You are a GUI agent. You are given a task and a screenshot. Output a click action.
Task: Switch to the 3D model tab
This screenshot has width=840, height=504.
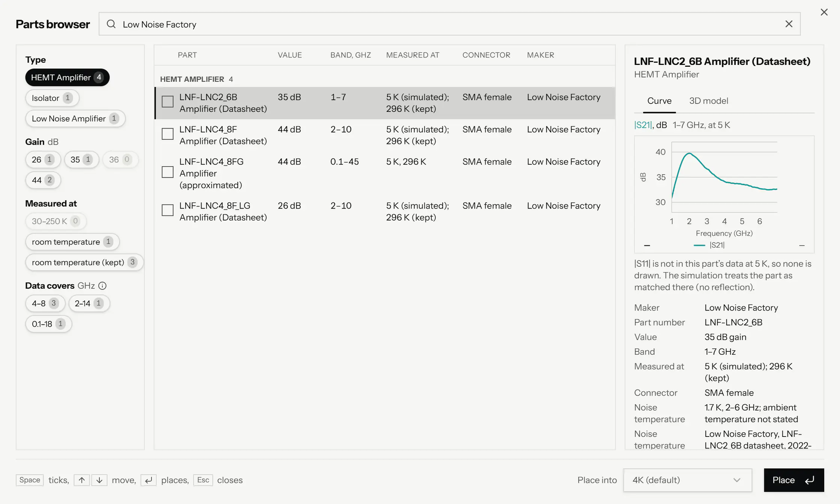click(709, 100)
